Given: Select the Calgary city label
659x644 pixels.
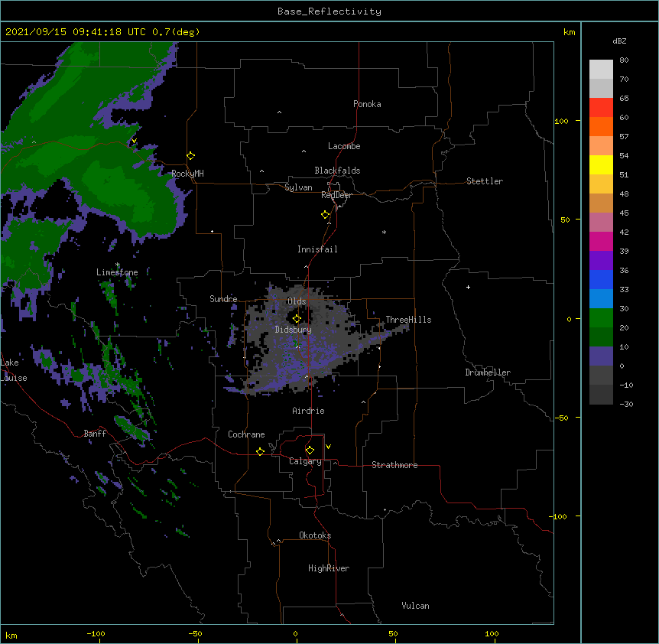Looking at the screenshot, I should [306, 461].
